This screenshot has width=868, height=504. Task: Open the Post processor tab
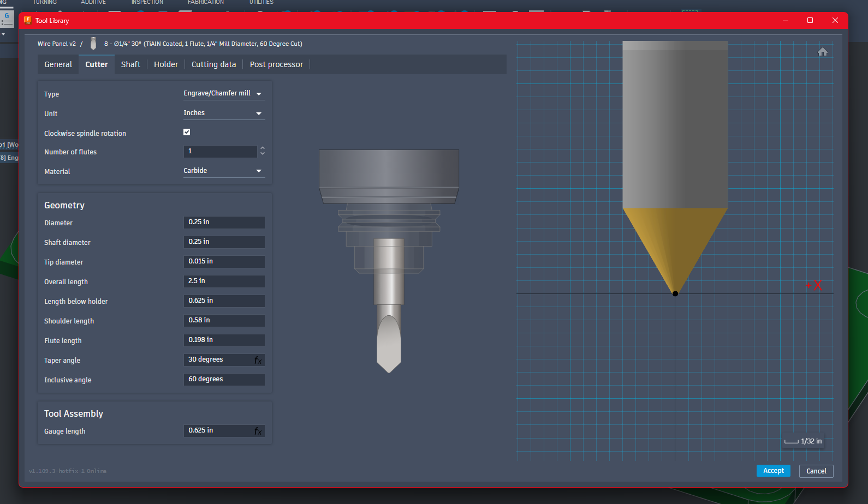(x=276, y=64)
